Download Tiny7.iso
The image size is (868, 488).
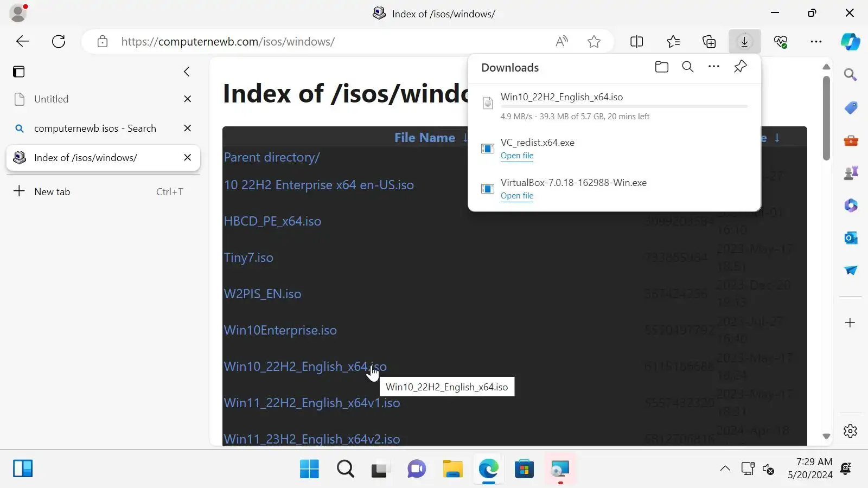point(248,258)
